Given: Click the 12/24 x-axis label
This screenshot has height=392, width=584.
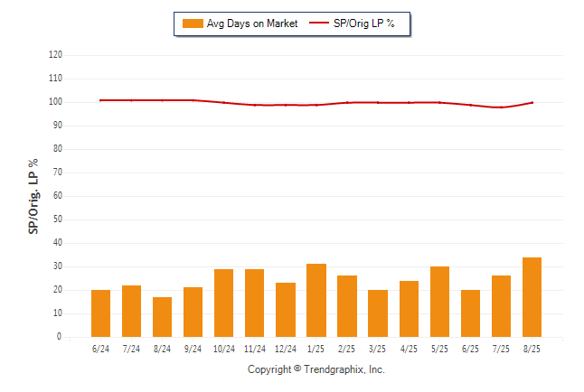Looking at the screenshot, I should pos(286,349).
